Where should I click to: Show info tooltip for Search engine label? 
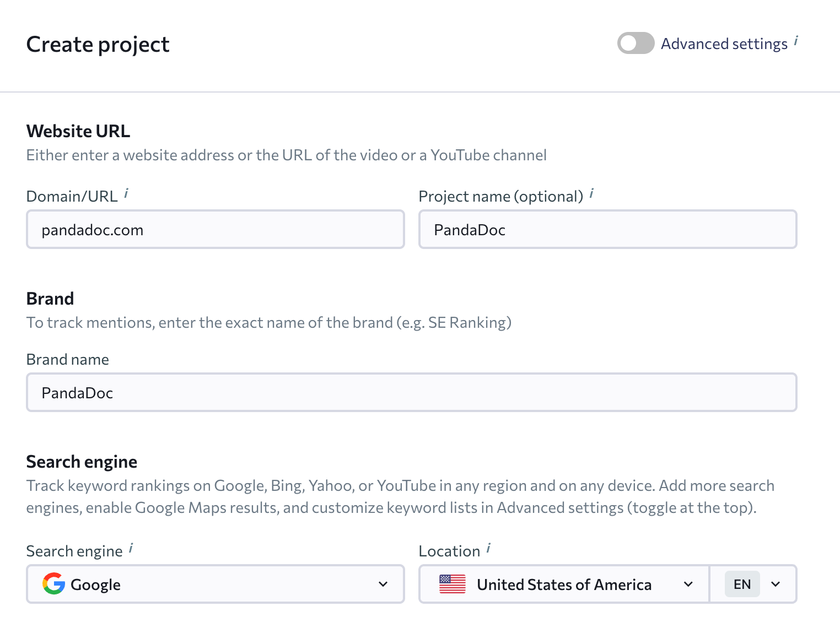pos(131,548)
